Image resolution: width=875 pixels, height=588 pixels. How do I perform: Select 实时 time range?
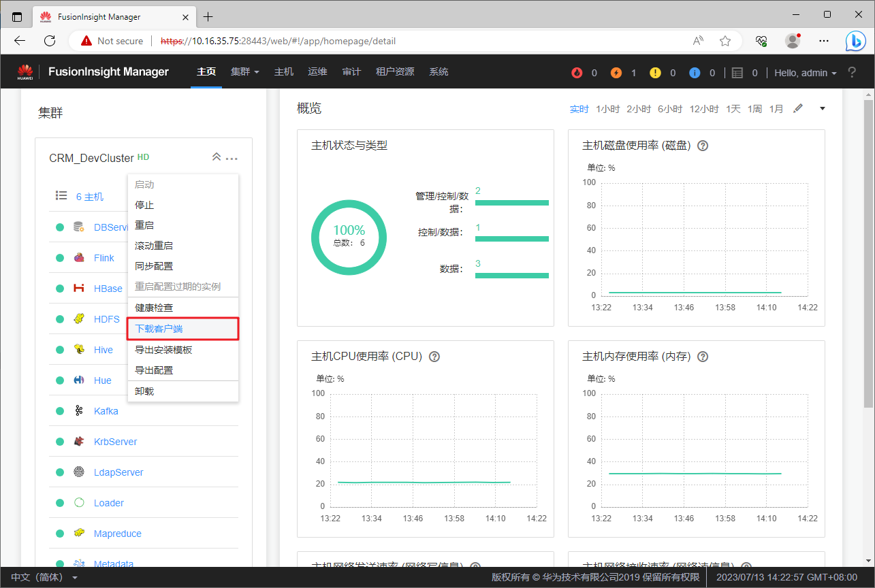point(579,109)
